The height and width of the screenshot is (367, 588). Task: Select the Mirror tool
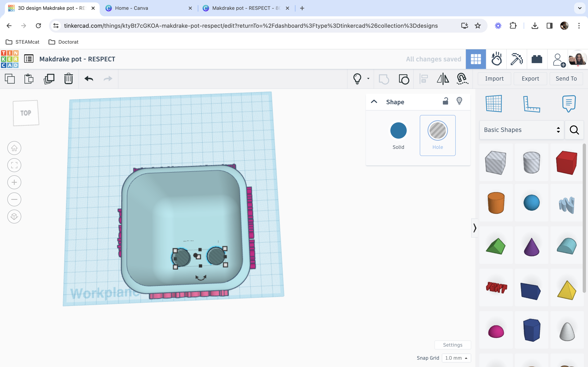(443, 79)
